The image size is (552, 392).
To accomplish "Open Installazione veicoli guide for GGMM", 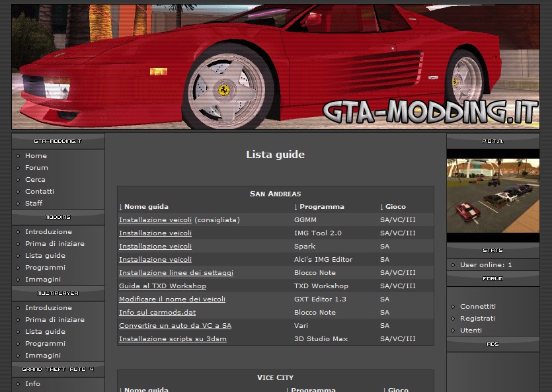I will tap(155, 220).
